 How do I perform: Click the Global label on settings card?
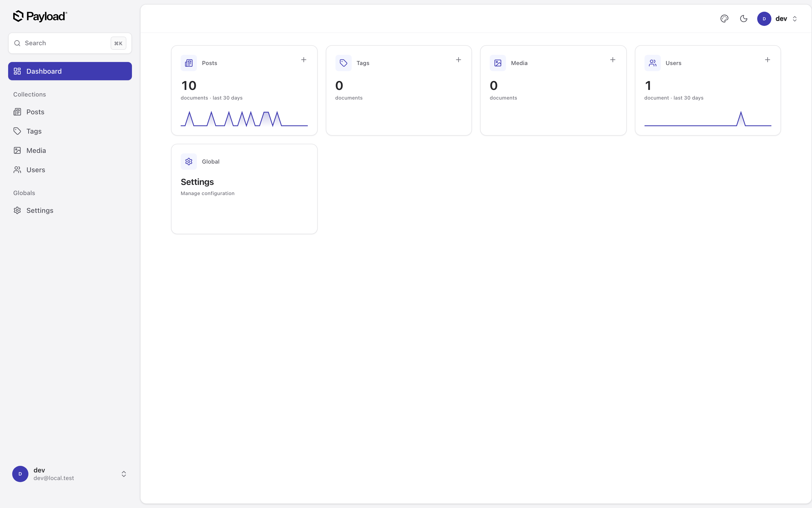pos(211,162)
